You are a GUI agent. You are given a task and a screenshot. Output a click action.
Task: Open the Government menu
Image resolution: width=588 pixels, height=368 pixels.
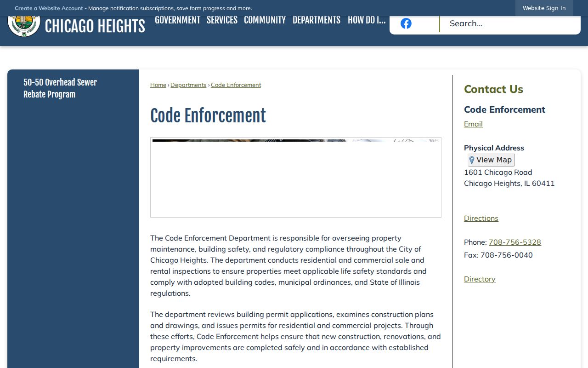177,20
